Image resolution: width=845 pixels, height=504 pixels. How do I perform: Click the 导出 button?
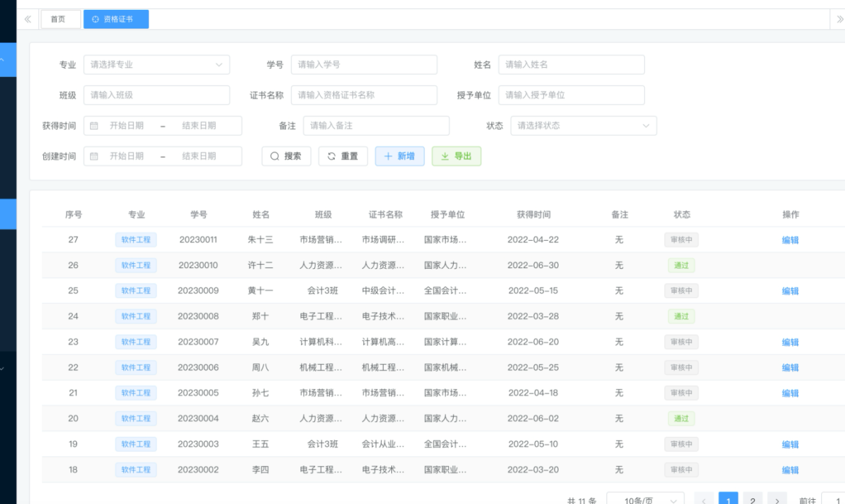pyautogui.click(x=456, y=156)
